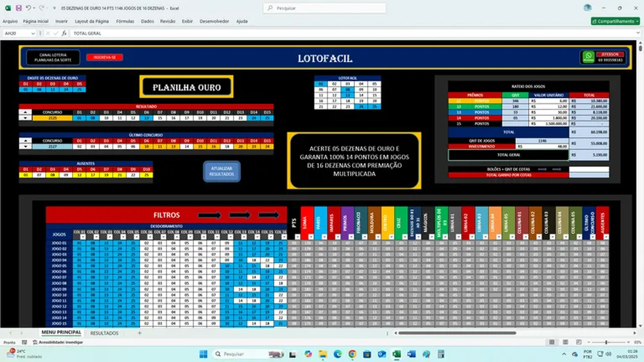Click the PLANILHA OURO title box

pyautogui.click(x=186, y=87)
